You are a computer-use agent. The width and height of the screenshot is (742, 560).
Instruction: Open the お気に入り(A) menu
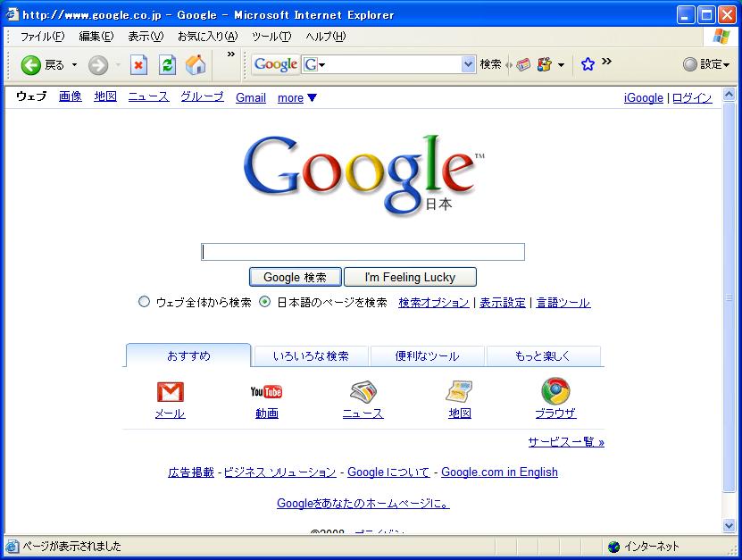click(x=208, y=37)
